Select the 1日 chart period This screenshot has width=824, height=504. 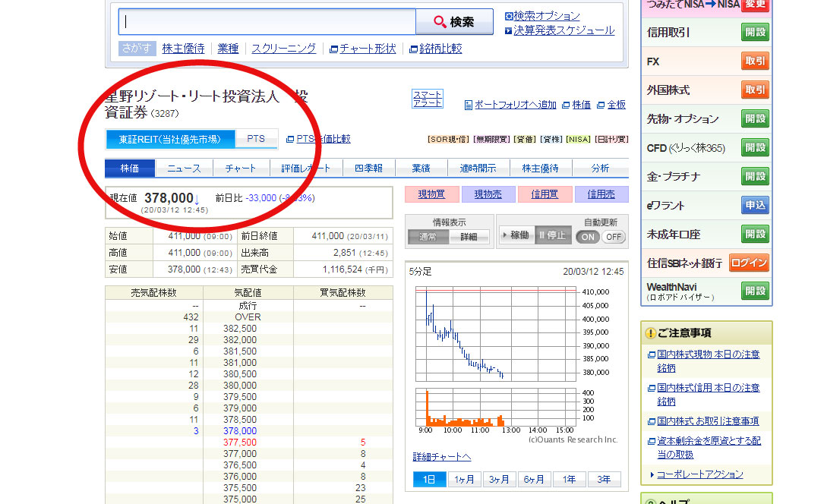429,479
